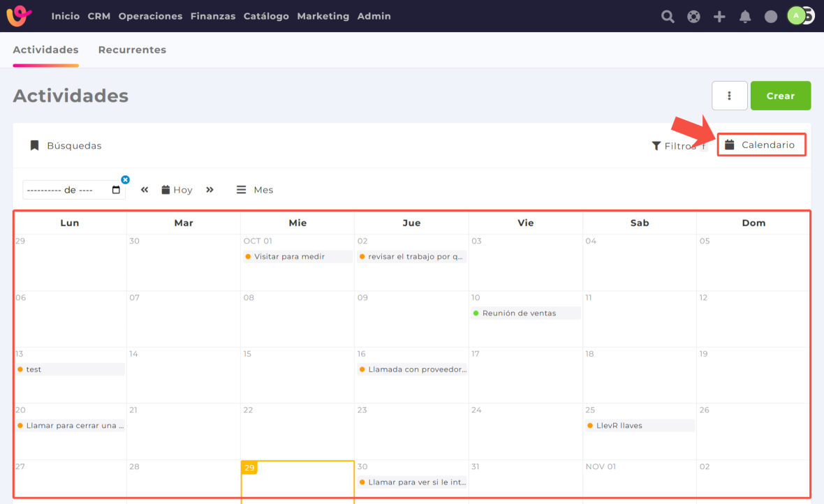
Task: Open the three-dot more options button
Action: 729,96
